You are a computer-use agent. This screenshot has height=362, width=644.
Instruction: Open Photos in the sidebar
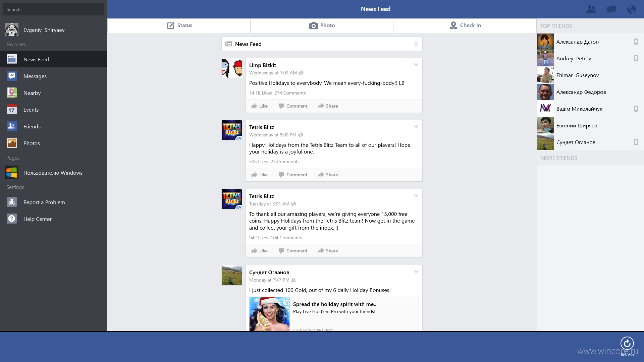[54, 143]
